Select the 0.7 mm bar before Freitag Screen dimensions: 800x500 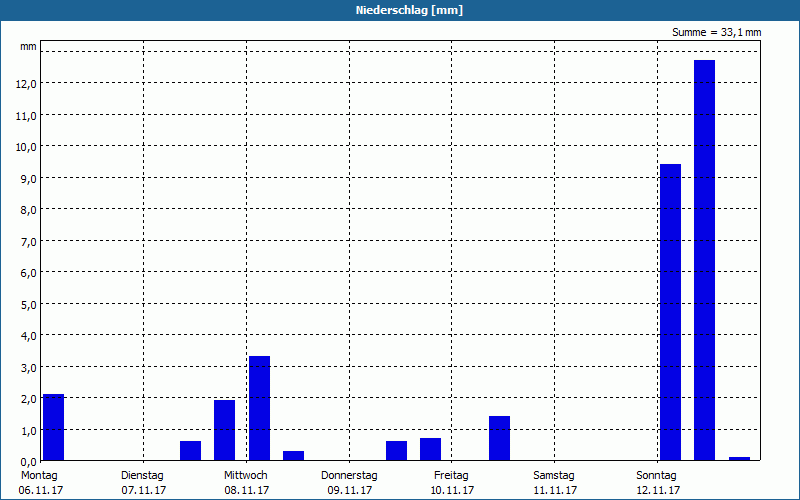pyautogui.click(x=431, y=449)
